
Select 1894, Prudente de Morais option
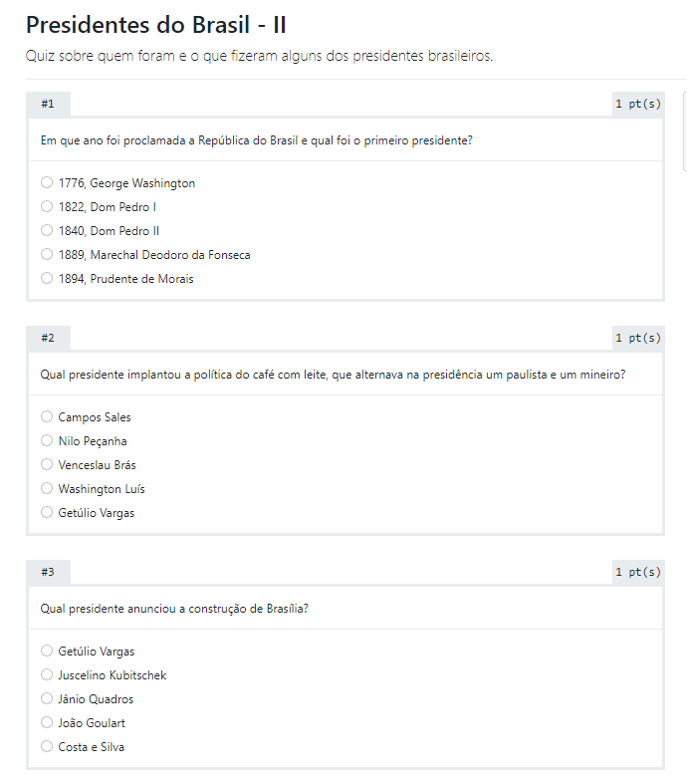[x=47, y=279]
